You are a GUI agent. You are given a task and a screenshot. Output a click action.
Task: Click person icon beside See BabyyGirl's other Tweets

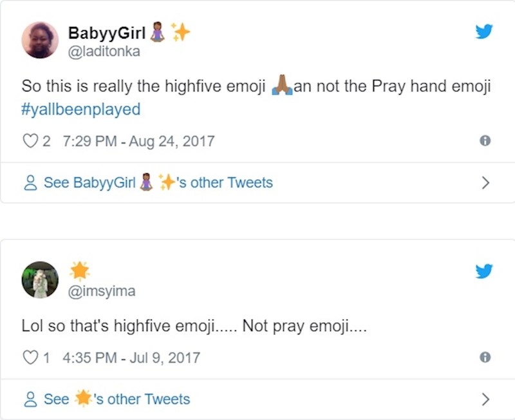pyautogui.click(x=30, y=183)
